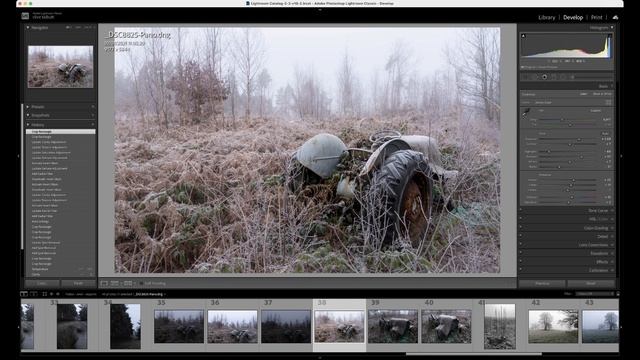The image size is (640, 360).
Task: Hide the right panel group via edge arrow
Action: point(621,156)
